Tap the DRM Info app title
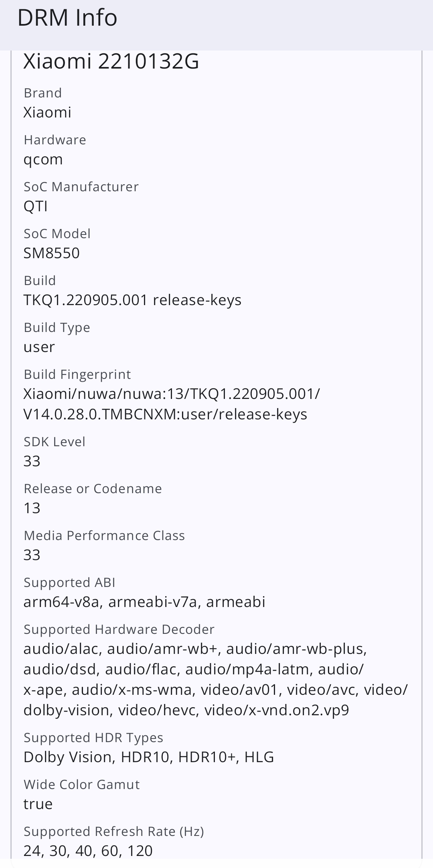433x868 pixels. (x=67, y=18)
